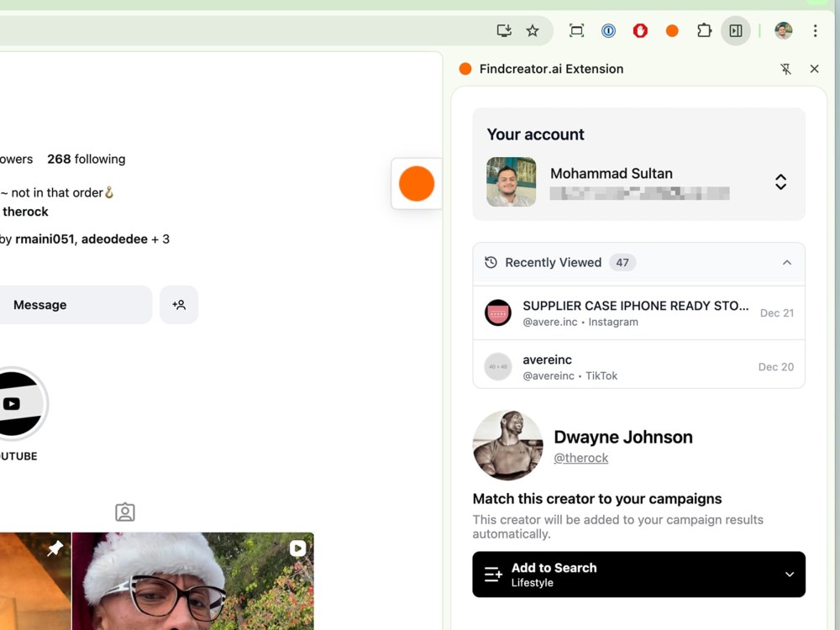Click the Mohammad Sultan name text
This screenshot has width=840, height=630.
tap(612, 174)
